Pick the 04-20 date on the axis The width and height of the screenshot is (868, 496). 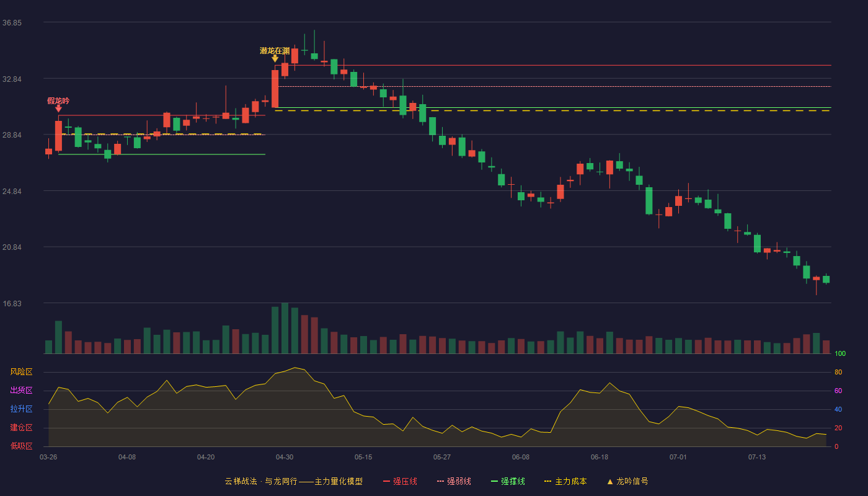coord(206,457)
